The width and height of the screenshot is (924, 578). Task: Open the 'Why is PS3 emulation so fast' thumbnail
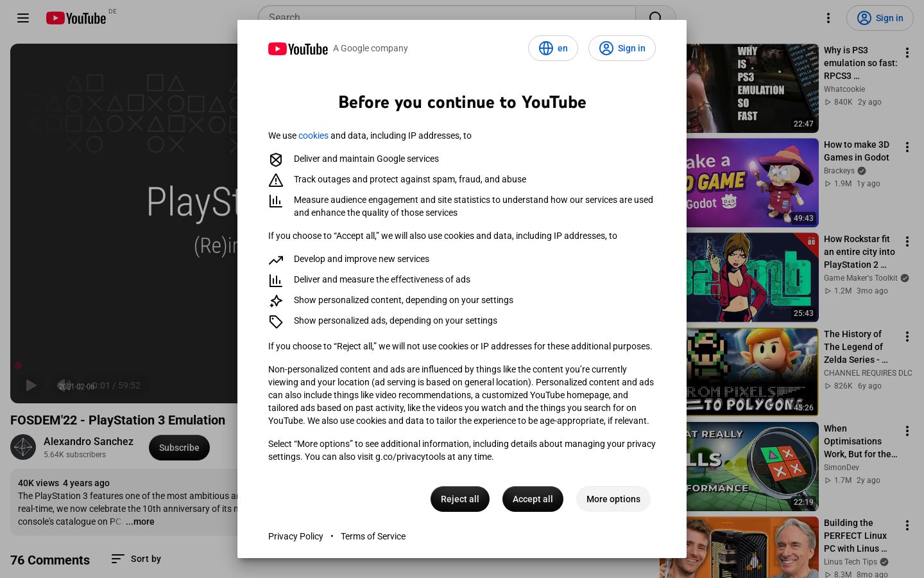(752, 88)
